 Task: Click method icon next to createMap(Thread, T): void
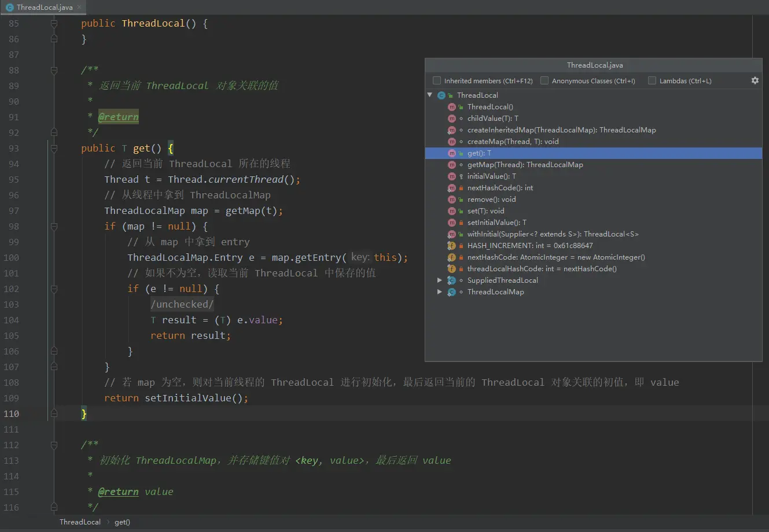click(x=452, y=142)
